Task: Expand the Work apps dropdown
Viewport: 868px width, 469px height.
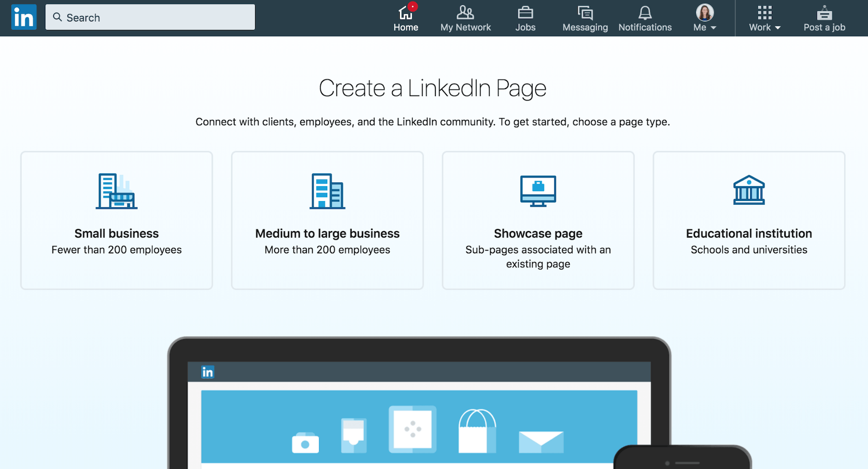Action: [x=765, y=27]
